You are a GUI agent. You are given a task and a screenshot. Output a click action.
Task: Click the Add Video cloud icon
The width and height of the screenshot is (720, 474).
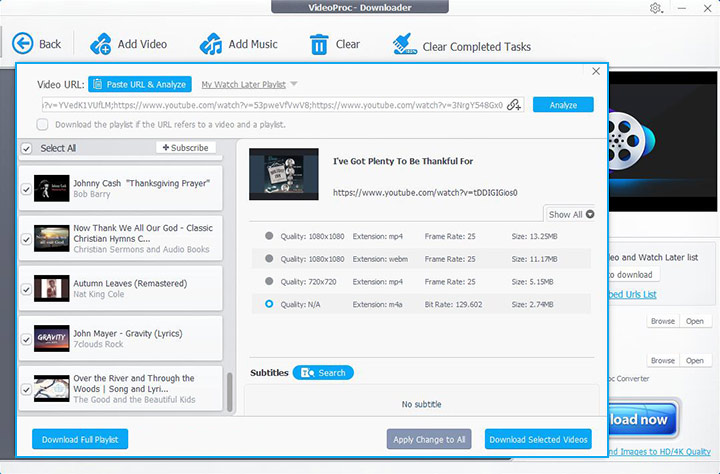[x=101, y=44]
